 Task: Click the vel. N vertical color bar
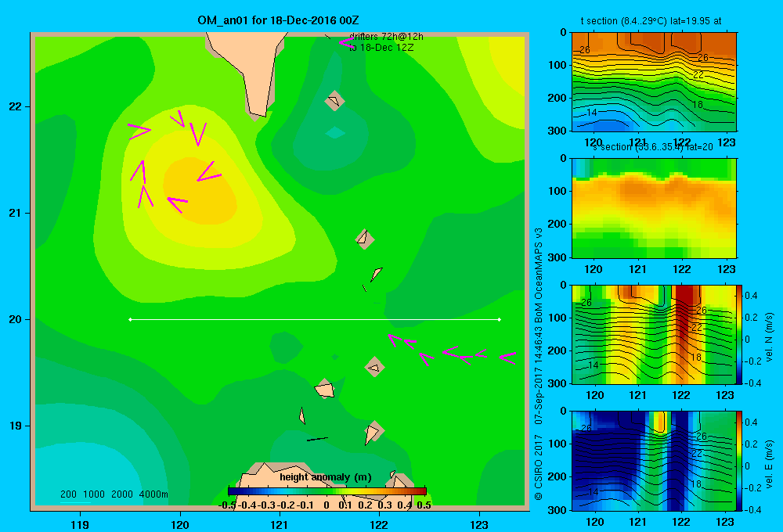(x=739, y=334)
